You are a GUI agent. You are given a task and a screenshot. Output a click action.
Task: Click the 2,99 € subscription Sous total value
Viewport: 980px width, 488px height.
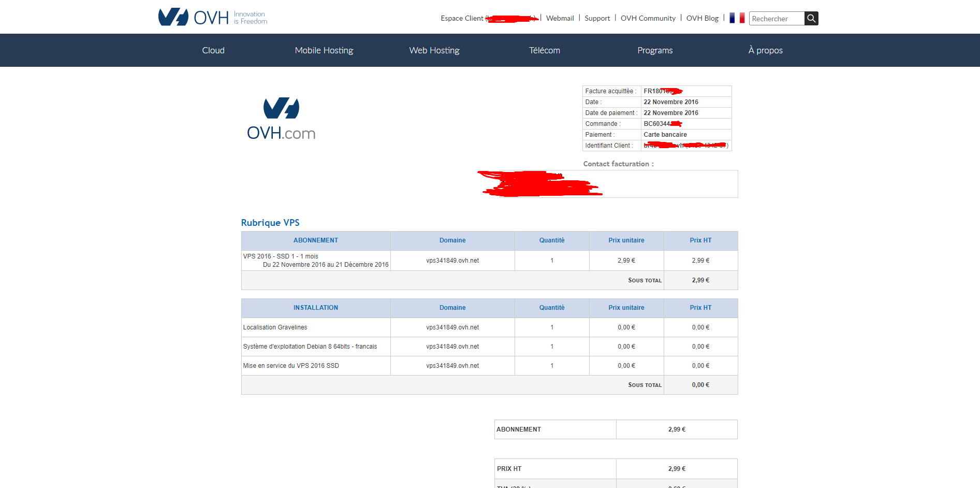pos(700,280)
